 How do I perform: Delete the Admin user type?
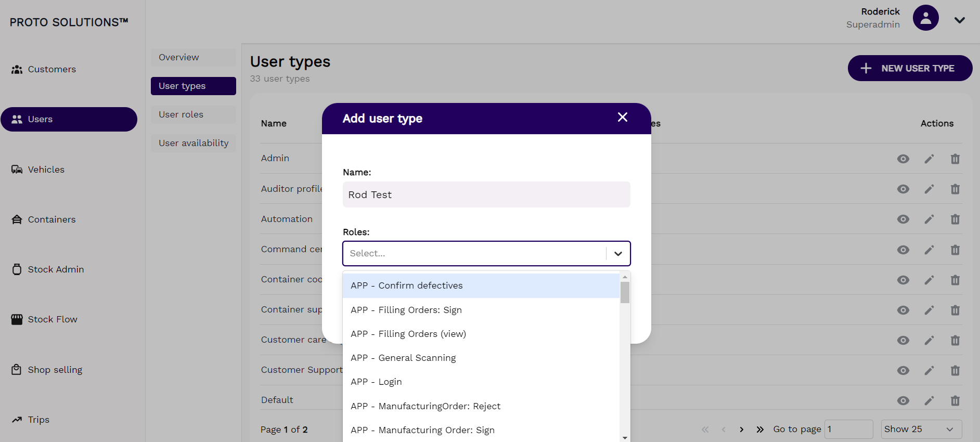pyautogui.click(x=955, y=159)
